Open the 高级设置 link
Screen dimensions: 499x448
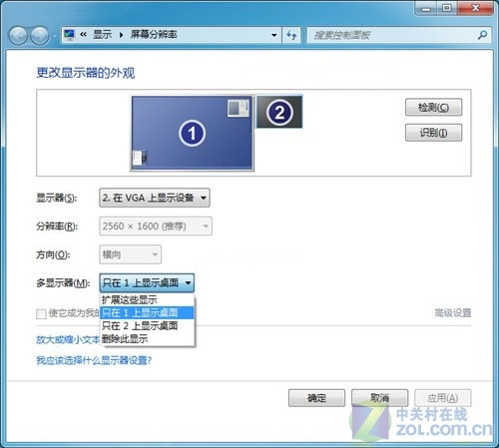[453, 313]
